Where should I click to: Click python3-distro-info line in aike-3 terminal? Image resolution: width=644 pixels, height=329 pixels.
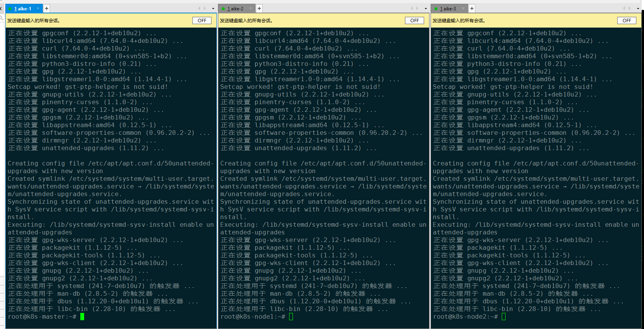[507, 64]
